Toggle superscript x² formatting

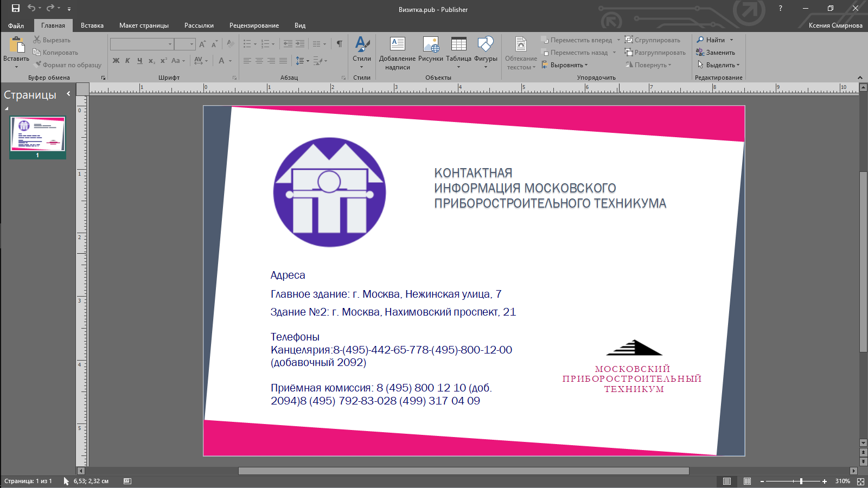click(164, 61)
